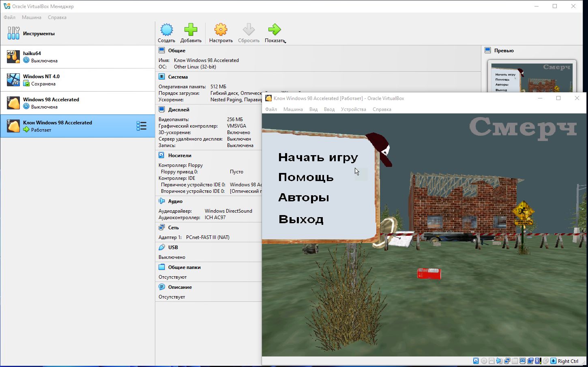Click the Right Ctrl host key label
Screen dimensions: 588x367
568,361
